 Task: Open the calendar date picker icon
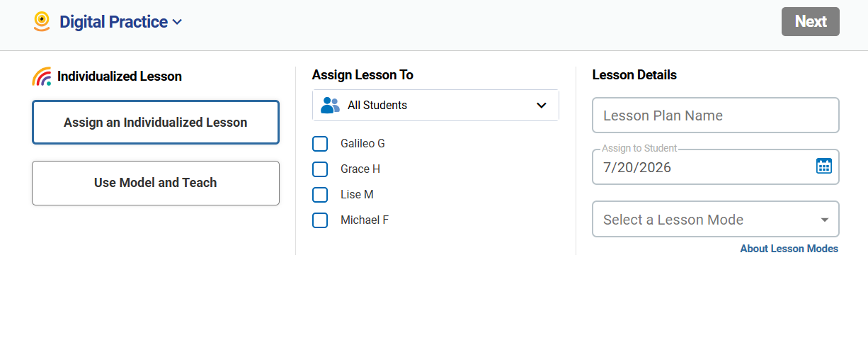click(x=823, y=166)
